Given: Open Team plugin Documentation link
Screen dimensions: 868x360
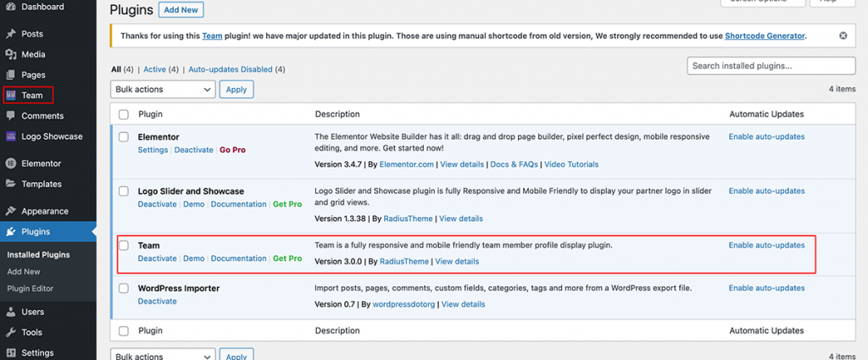Looking at the screenshot, I should click(x=238, y=258).
